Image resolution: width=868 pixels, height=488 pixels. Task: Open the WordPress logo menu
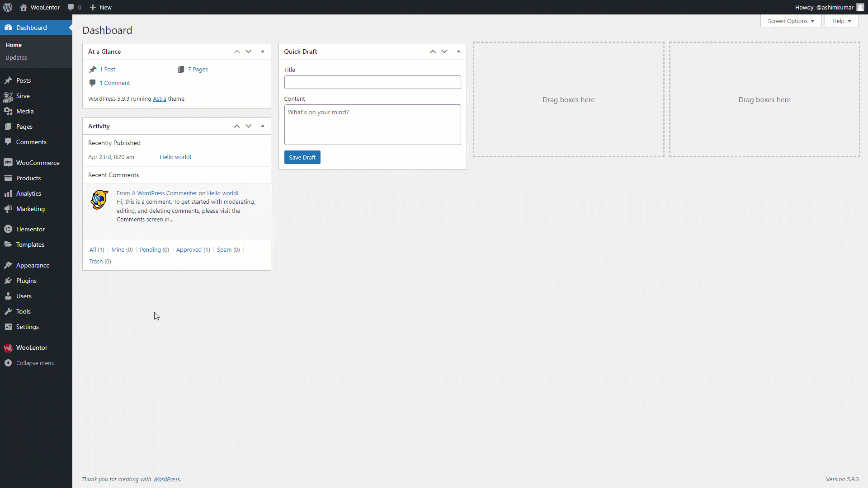click(8, 7)
